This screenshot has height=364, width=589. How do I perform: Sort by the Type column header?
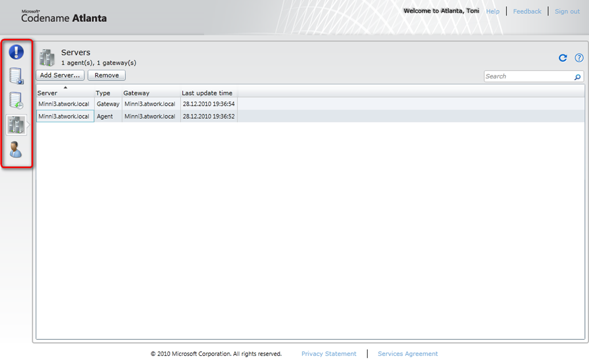click(x=108, y=93)
